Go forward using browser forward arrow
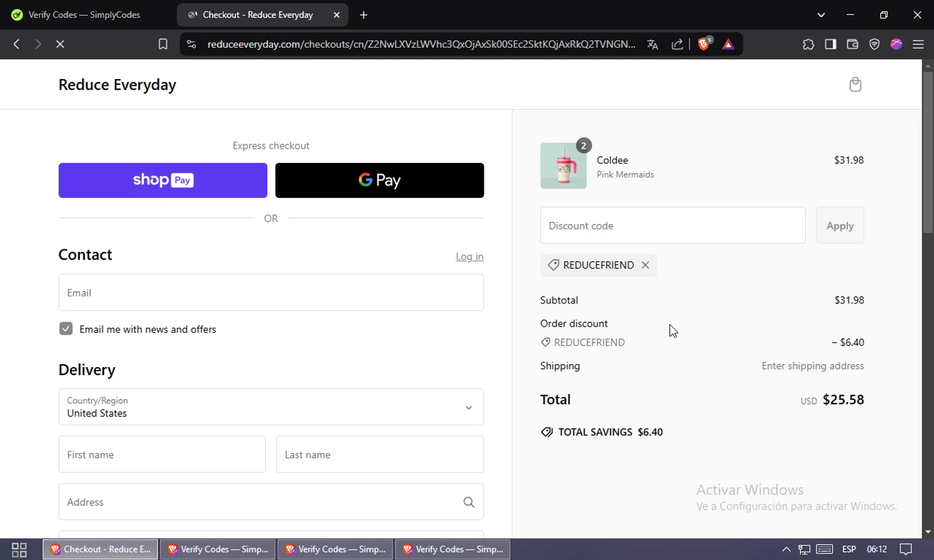This screenshot has height=560, width=934. point(38,44)
